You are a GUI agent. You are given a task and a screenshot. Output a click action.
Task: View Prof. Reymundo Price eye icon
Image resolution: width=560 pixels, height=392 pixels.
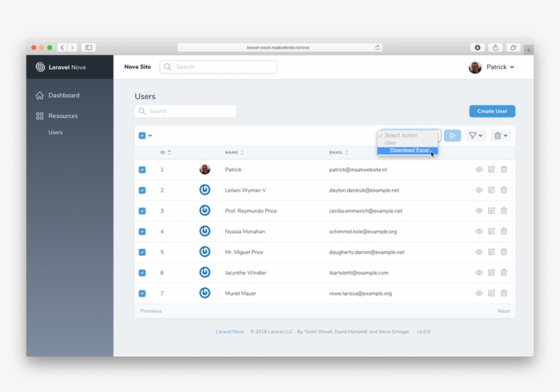[x=479, y=211]
